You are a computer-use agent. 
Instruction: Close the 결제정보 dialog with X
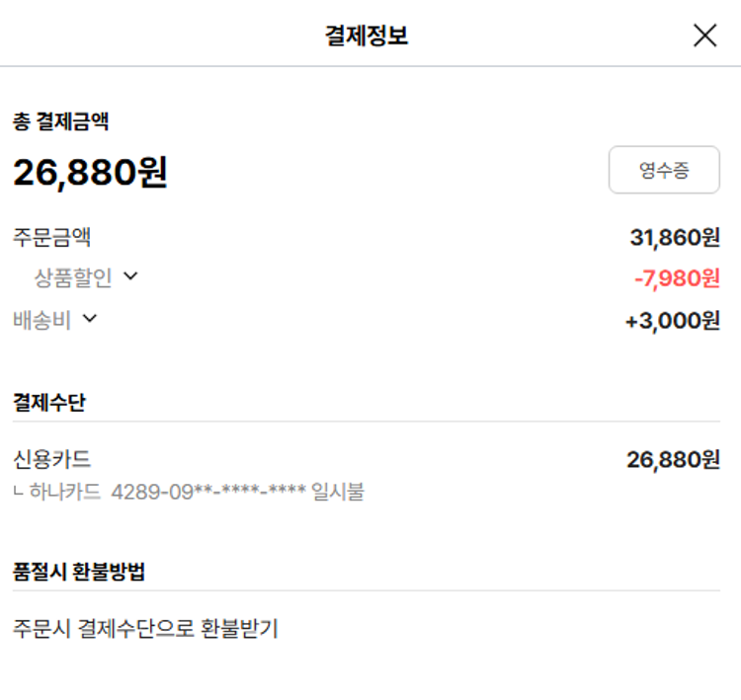click(704, 36)
